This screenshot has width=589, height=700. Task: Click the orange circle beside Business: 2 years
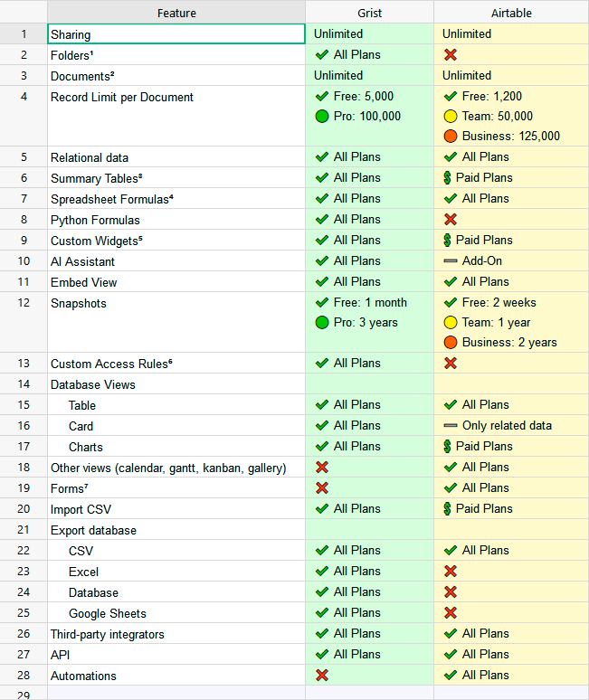[450, 343]
